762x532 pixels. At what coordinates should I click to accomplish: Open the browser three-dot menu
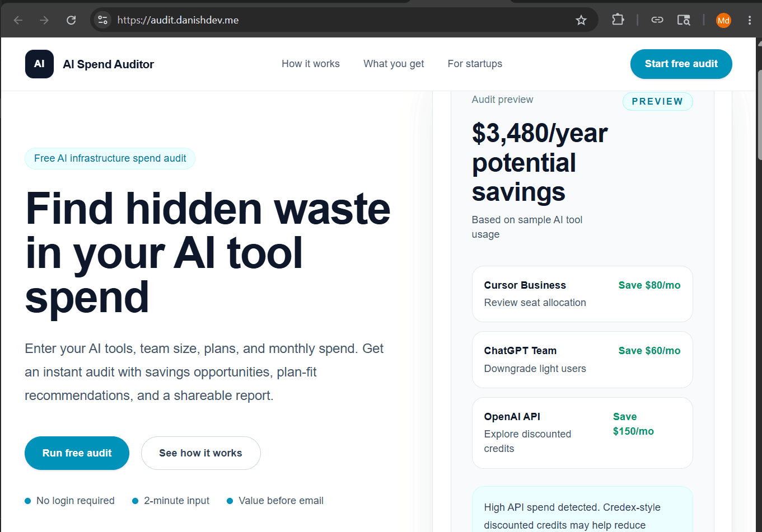(x=750, y=20)
